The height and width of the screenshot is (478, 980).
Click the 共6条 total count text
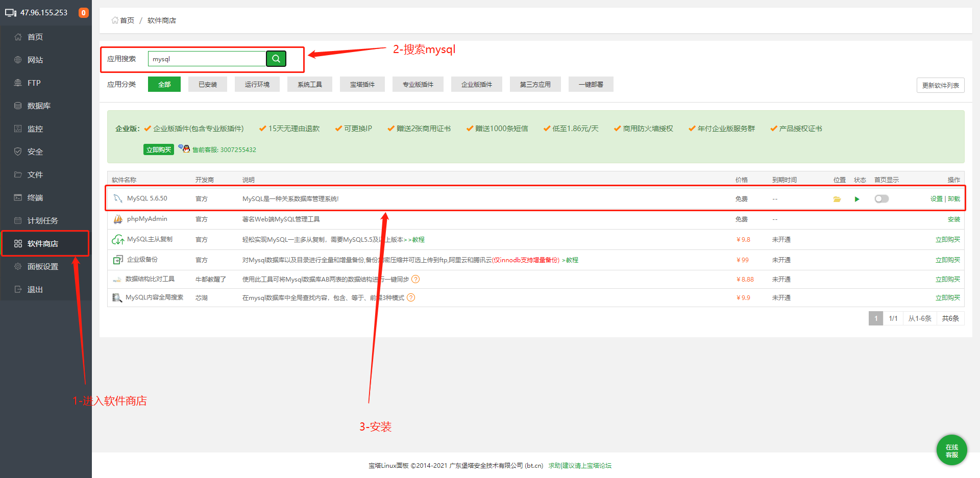coord(950,318)
